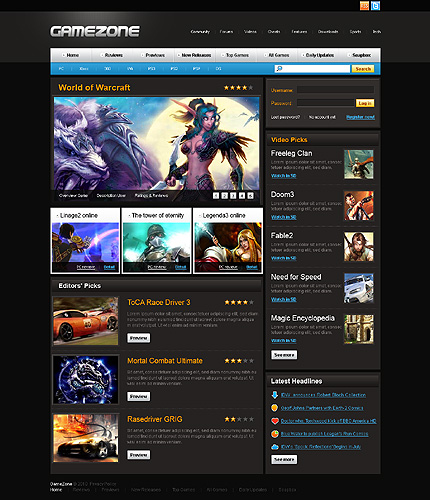Open the Reviews menu tab
The image size is (430, 500).
click(112, 55)
